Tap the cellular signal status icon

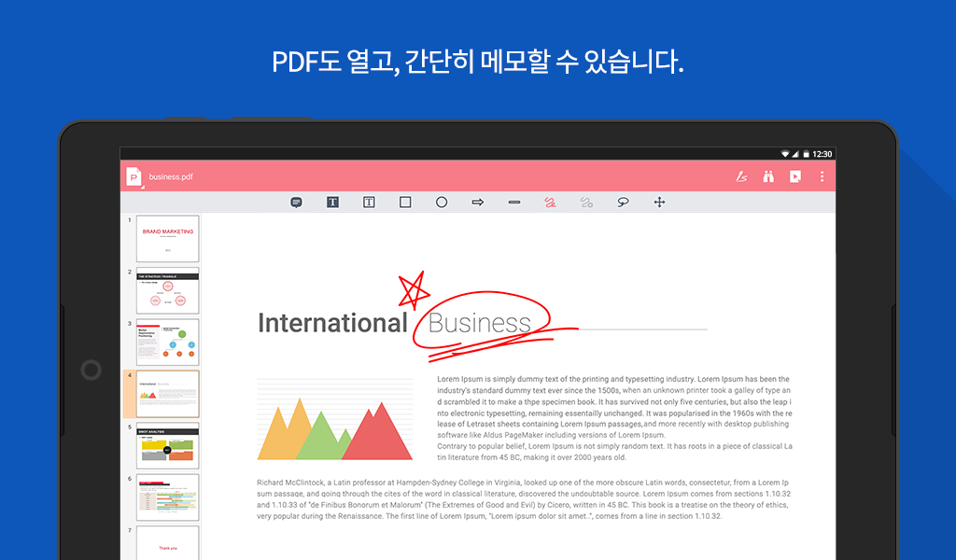[795, 154]
